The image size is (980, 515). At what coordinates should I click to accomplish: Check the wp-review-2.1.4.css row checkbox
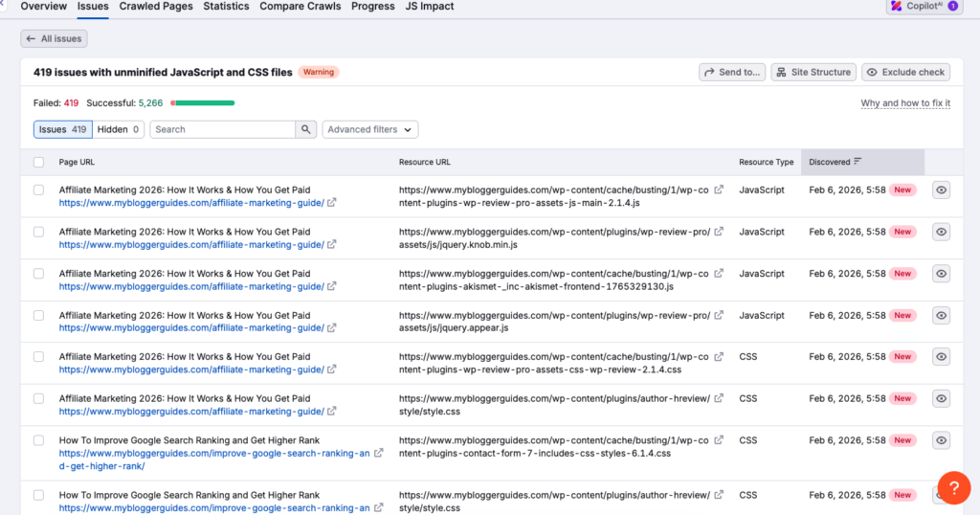coord(38,357)
